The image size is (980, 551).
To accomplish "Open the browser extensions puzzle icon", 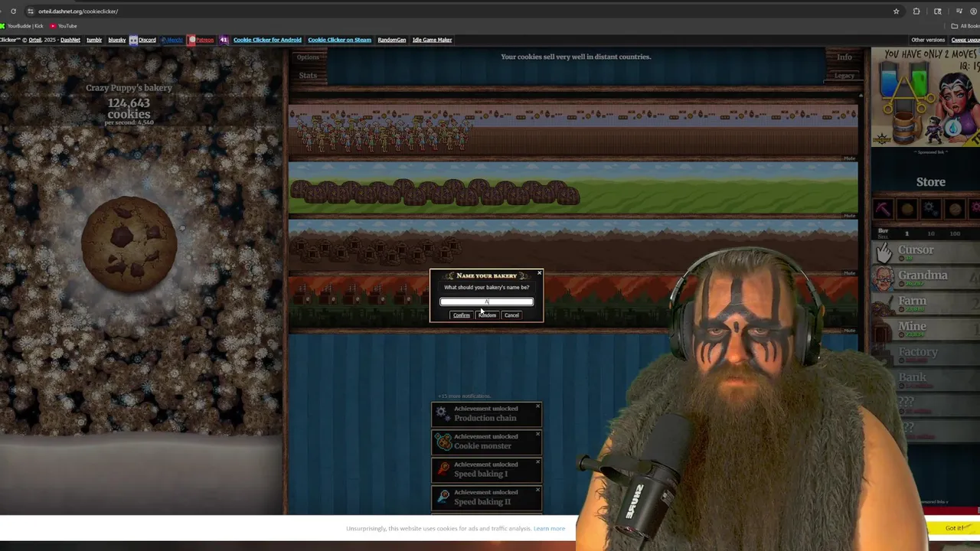I will [x=916, y=11].
